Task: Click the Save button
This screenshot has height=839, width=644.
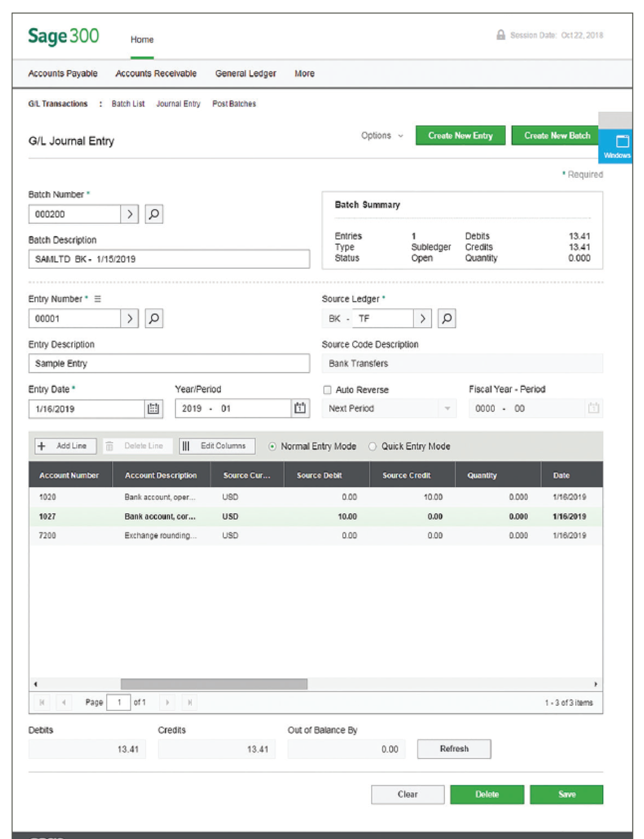Action: click(x=566, y=794)
